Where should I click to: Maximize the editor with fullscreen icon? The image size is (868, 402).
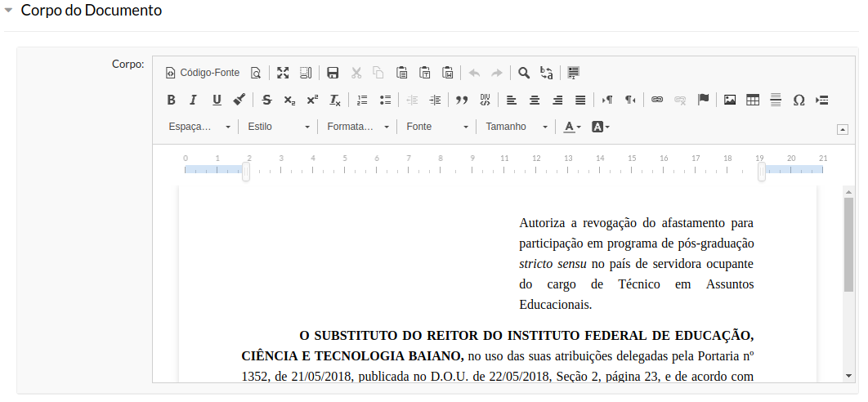pos(283,73)
